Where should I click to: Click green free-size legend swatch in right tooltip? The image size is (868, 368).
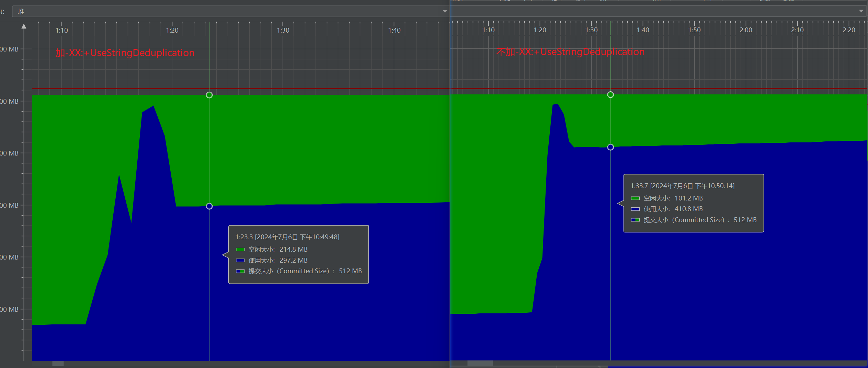635,198
